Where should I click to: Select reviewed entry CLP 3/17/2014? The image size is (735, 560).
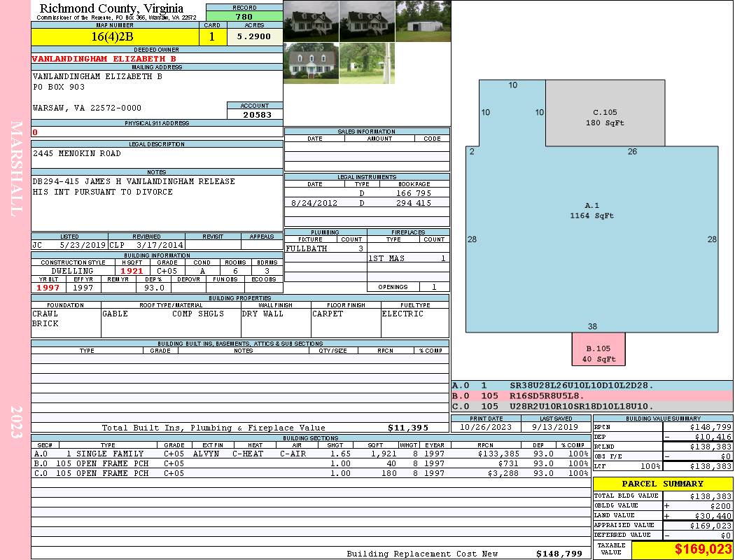[146, 245]
